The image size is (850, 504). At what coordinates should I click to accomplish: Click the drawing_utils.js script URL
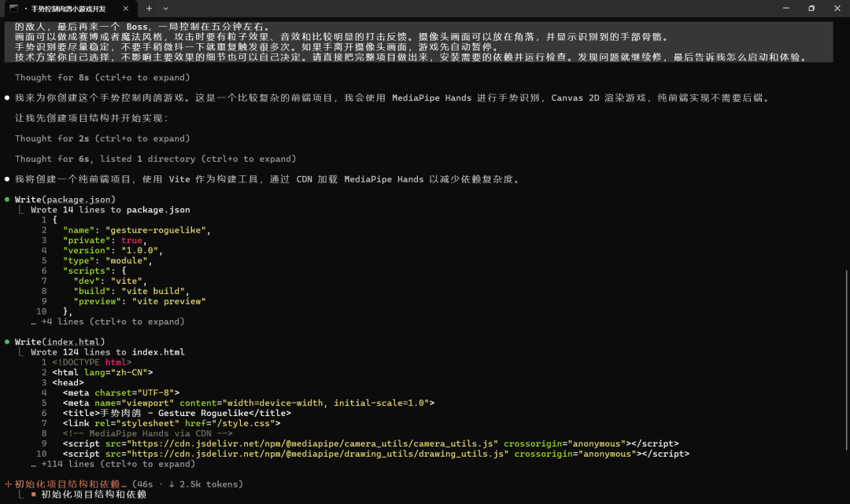click(318, 454)
